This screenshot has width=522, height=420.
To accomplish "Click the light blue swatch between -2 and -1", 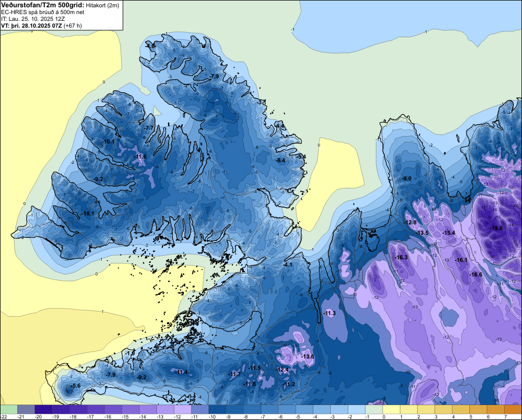I will pyautogui.click(x=357, y=410).
